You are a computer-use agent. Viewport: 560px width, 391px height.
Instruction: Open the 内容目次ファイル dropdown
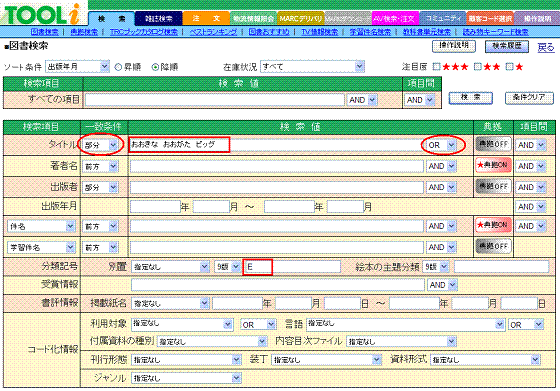pos(401,342)
